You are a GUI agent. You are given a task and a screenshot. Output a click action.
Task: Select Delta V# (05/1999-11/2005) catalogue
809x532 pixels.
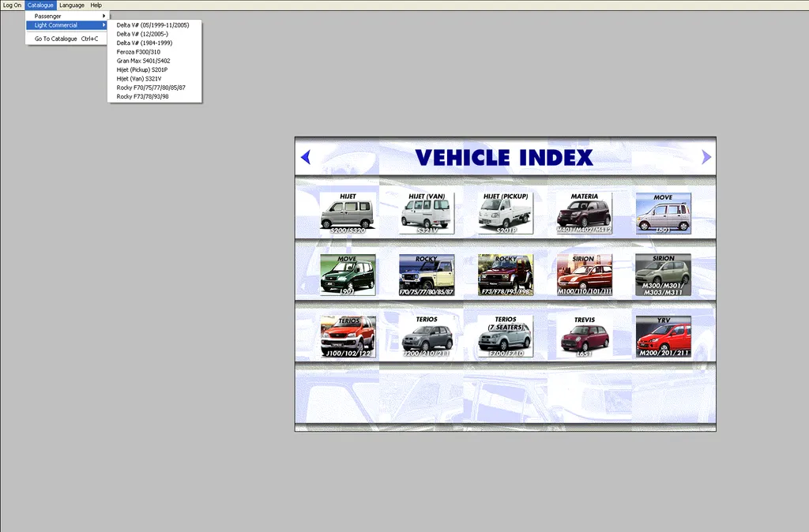click(x=152, y=24)
